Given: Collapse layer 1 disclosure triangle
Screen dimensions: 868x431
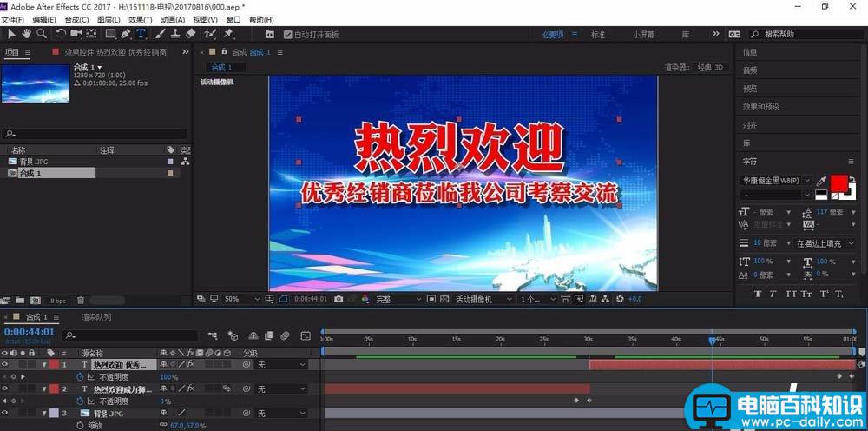Looking at the screenshot, I should point(44,364).
